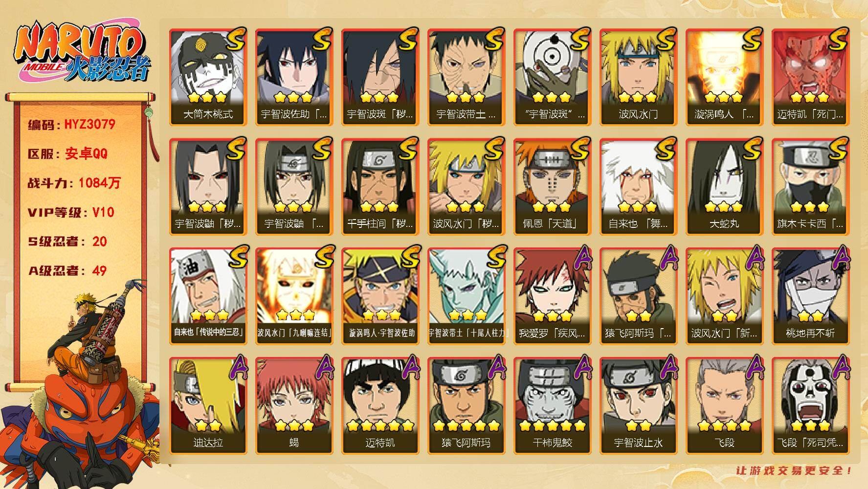The height and width of the screenshot is (489, 868).
Task: Open the 大蛇丸 character card
Action: [724, 186]
